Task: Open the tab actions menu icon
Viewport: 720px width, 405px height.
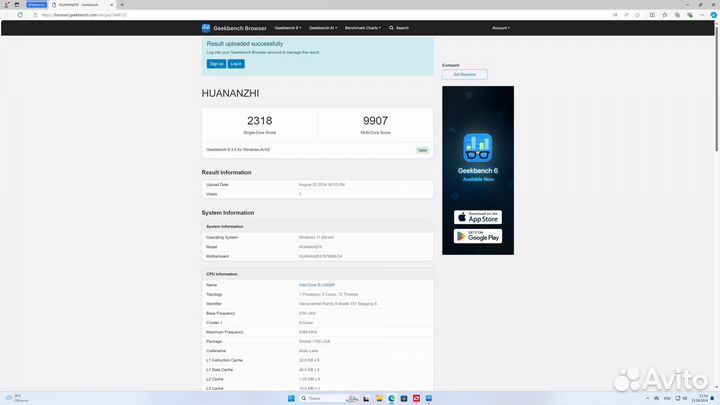Action: coord(17,5)
